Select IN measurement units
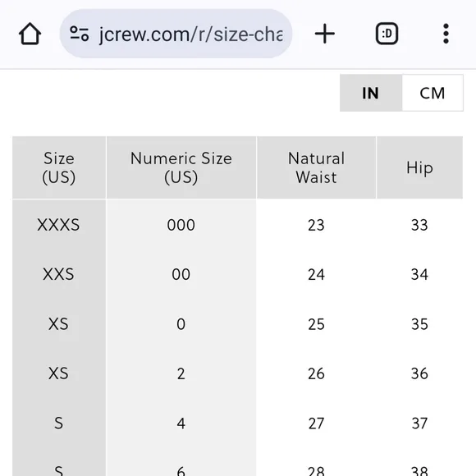 [x=371, y=93]
